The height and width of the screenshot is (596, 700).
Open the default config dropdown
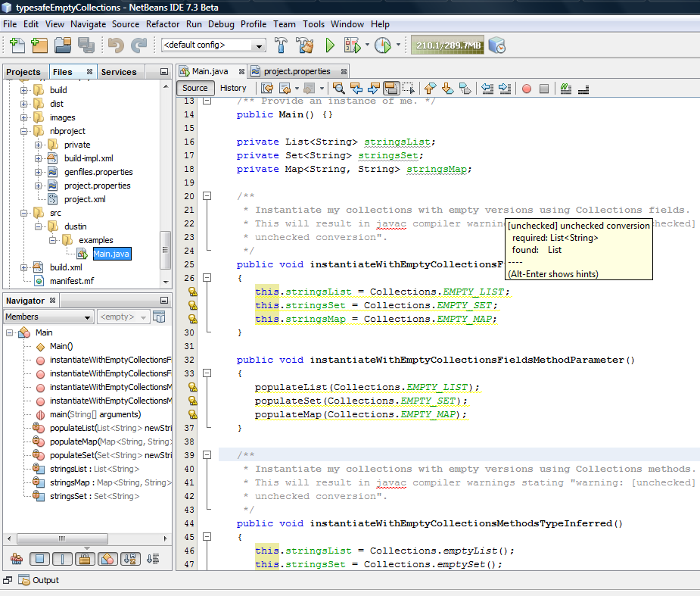(x=213, y=45)
